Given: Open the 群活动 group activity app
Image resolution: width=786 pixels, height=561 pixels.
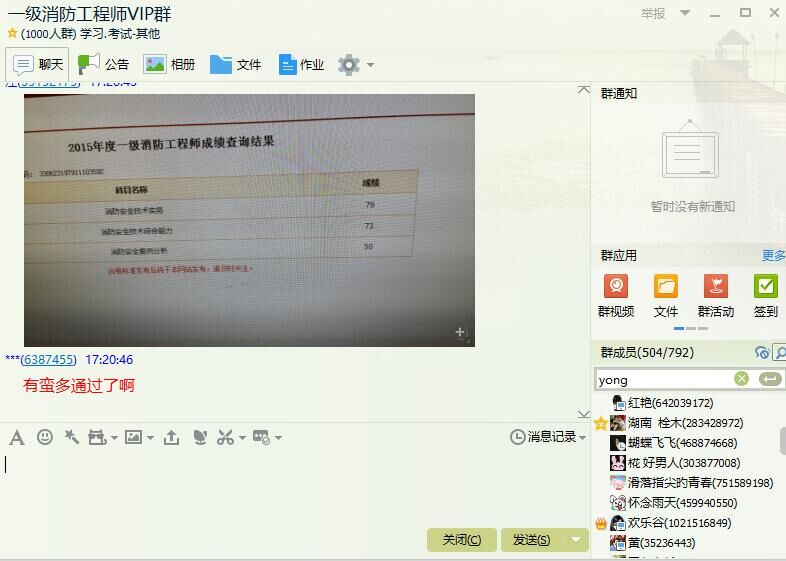Looking at the screenshot, I should pos(716,296).
